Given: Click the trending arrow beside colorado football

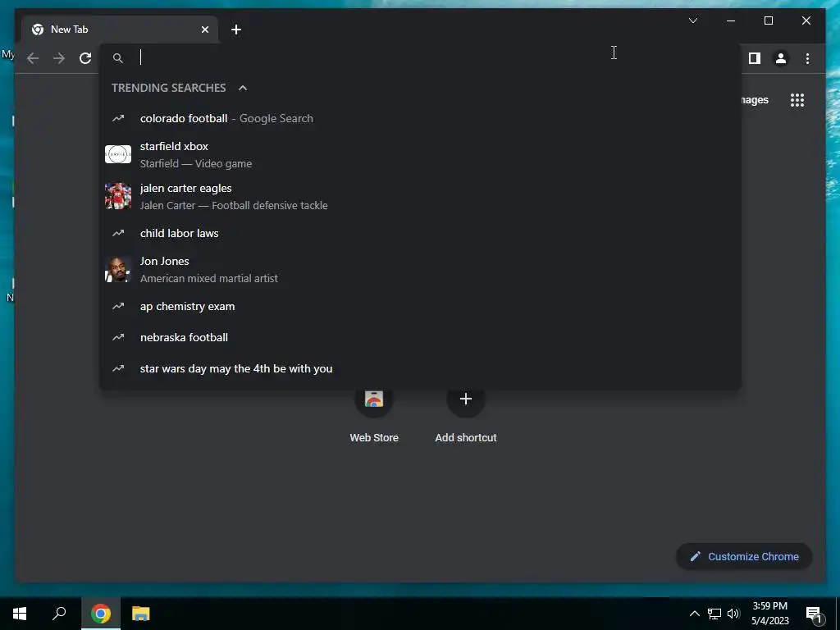Looking at the screenshot, I should click(118, 118).
